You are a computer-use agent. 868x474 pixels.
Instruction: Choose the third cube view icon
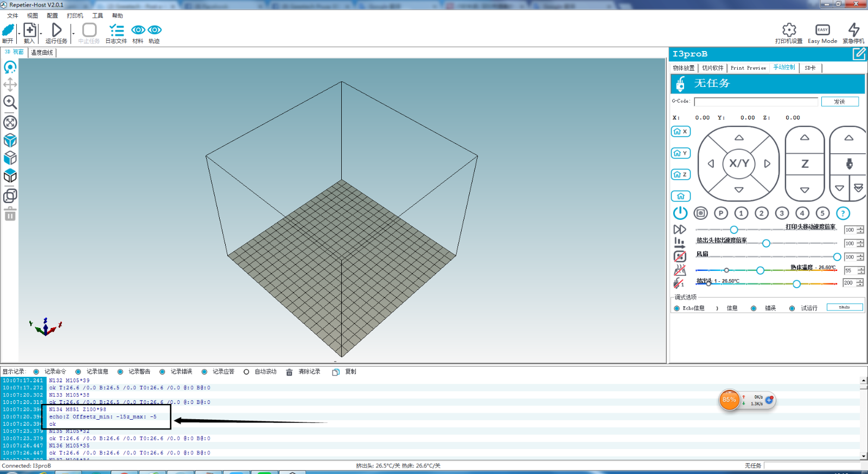click(x=10, y=176)
